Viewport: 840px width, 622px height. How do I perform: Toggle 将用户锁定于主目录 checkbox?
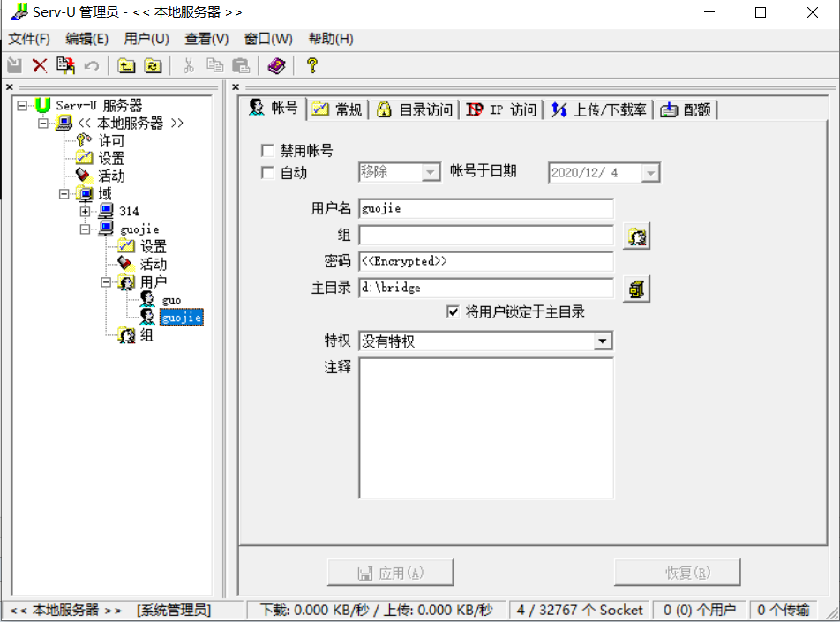pos(453,311)
